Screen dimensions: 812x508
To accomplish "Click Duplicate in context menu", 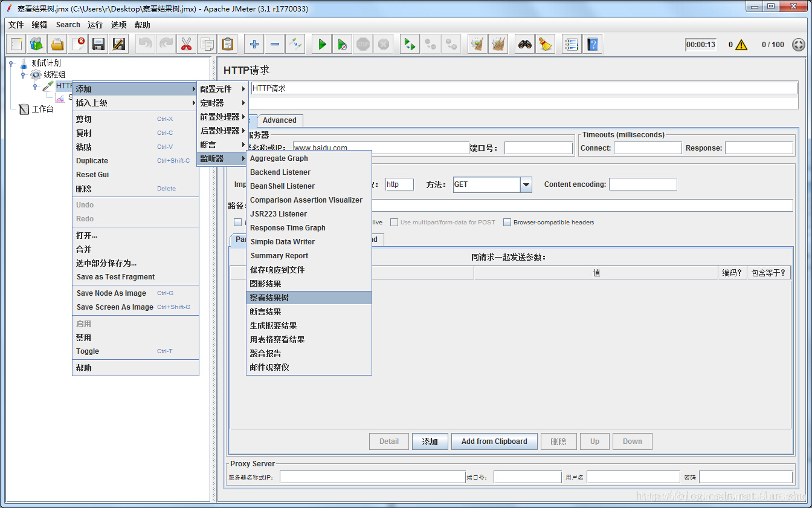I will point(135,161).
